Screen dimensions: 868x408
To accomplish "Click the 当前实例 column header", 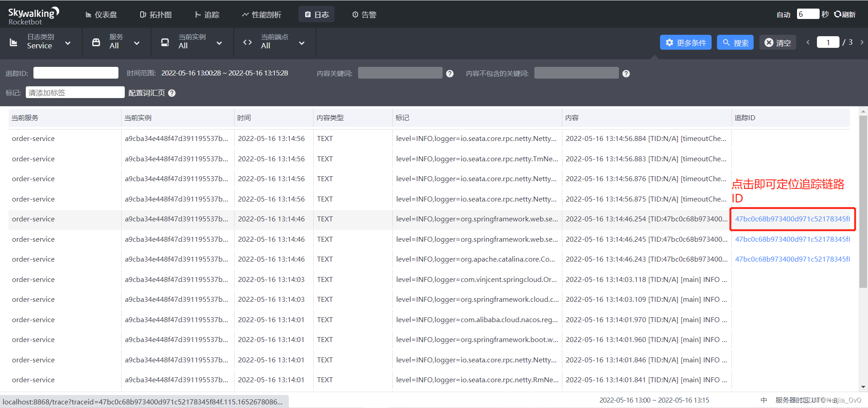I will (178, 118).
